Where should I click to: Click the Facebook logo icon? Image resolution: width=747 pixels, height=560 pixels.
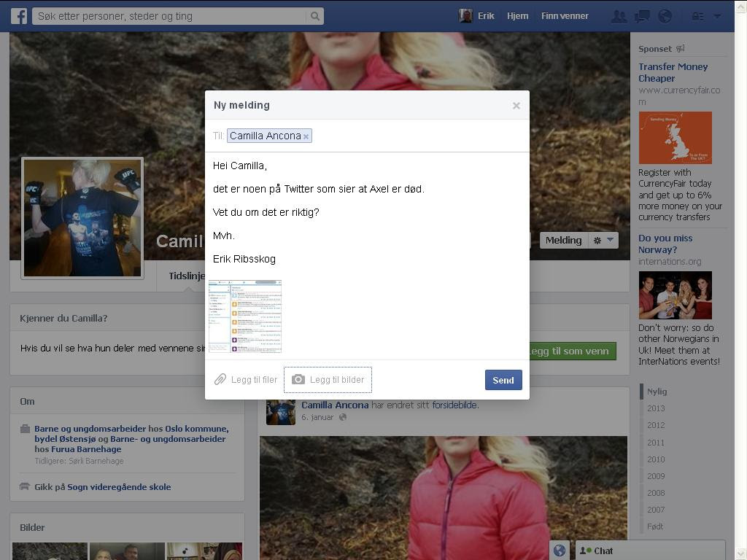19,16
